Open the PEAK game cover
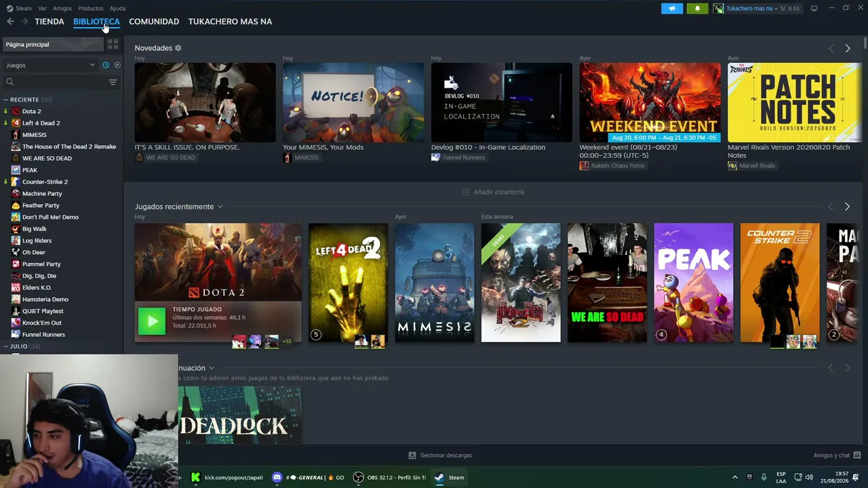Viewport: 868px width, 488px height. click(693, 283)
